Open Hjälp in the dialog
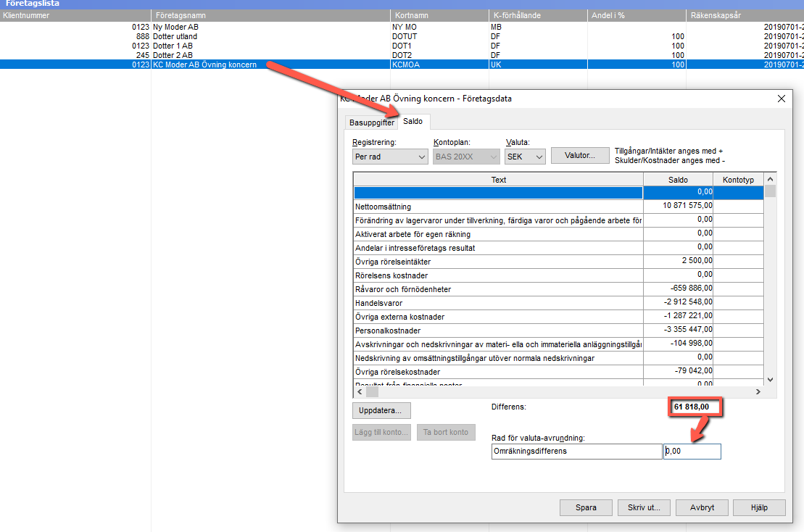Image resolution: width=804 pixels, height=532 pixels. 759,507
